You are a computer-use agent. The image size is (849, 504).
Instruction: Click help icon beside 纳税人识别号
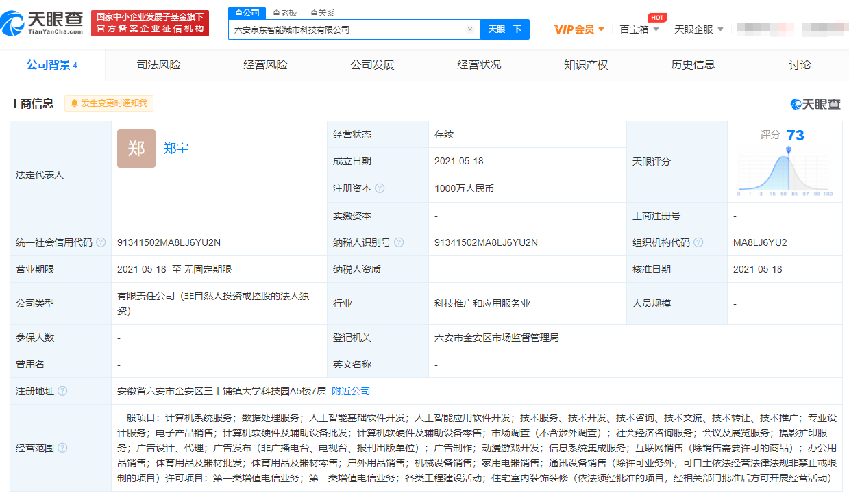399,242
